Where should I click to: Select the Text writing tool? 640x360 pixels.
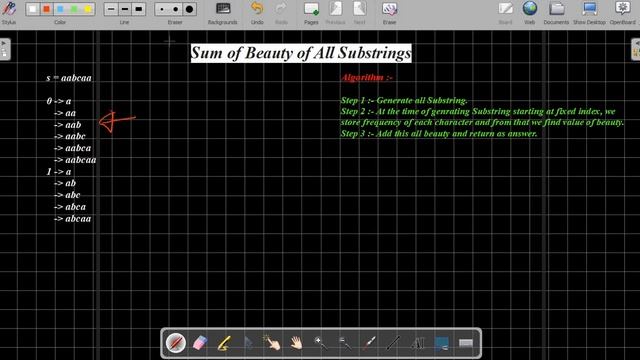(x=418, y=343)
